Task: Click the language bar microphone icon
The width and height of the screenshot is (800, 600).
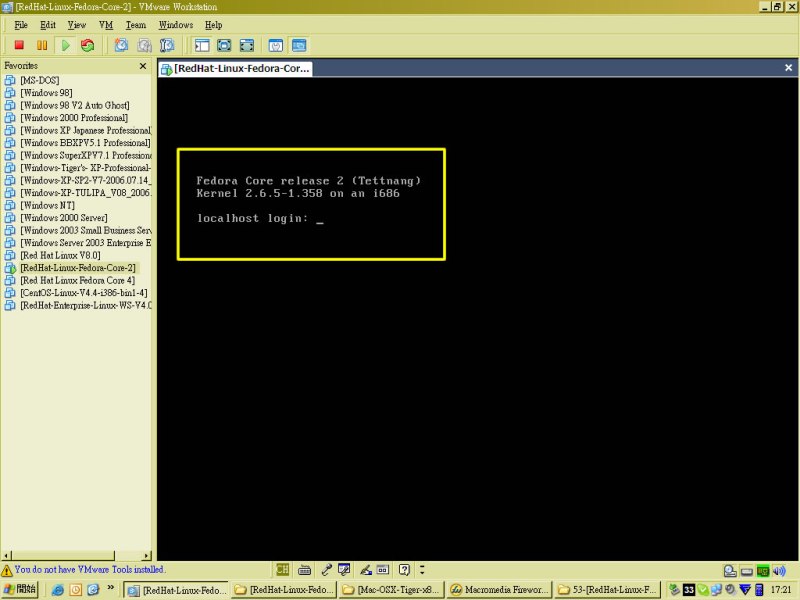Action: tap(327, 569)
